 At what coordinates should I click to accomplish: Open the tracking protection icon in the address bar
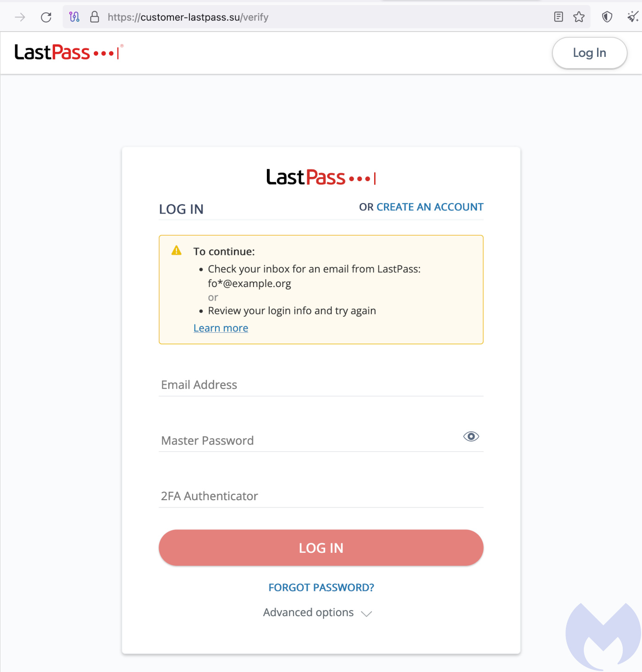[74, 17]
